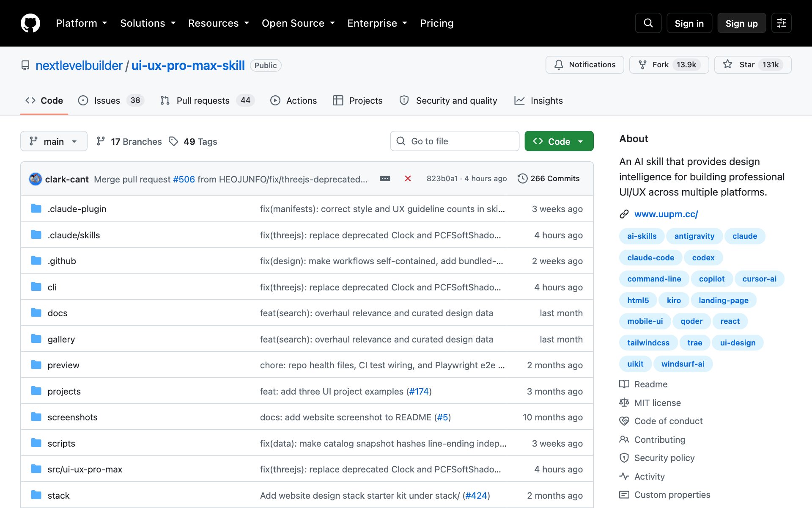Screen dimensions: 812x508
Task: Click the Sign up button
Action: [742, 23]
